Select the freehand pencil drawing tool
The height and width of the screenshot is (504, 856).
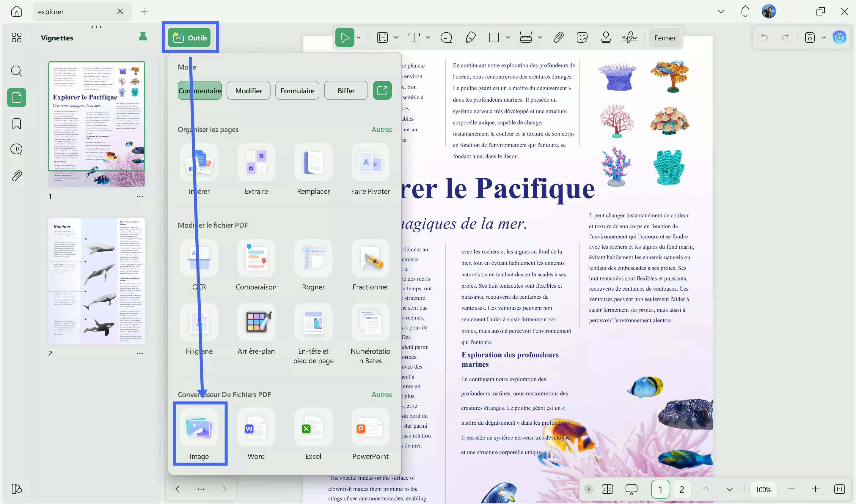(x=470, y=37)
